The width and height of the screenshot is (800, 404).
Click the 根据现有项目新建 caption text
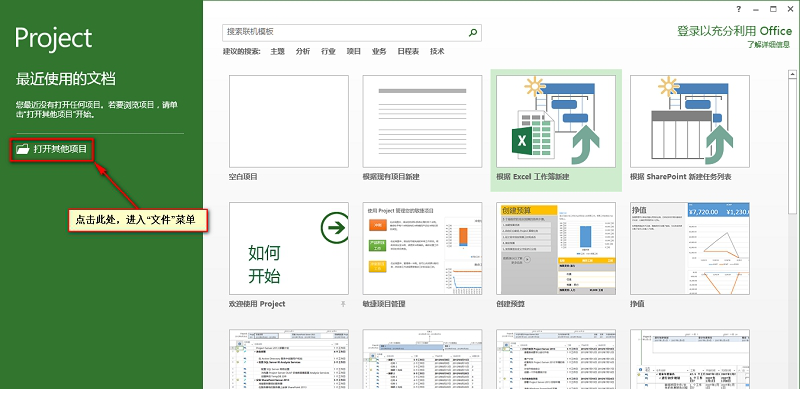[x=391, y=177]
